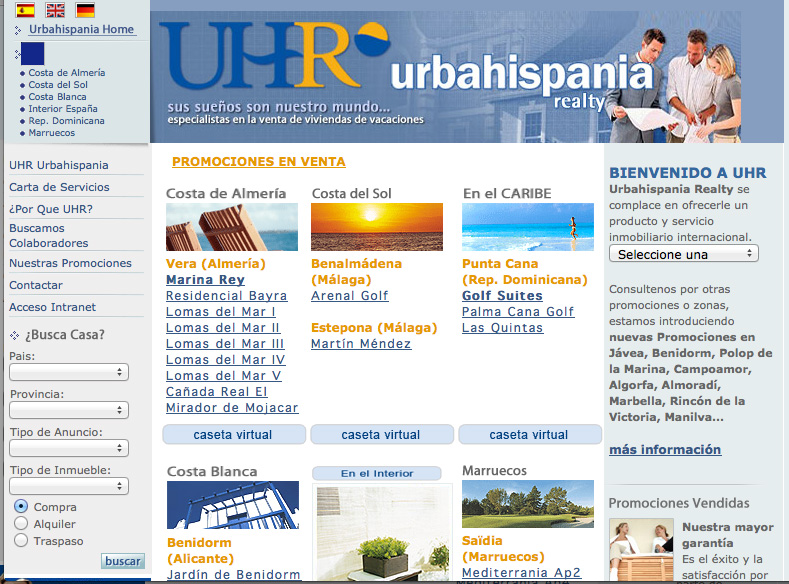Click the British flag icon

(x=55, y=11)
